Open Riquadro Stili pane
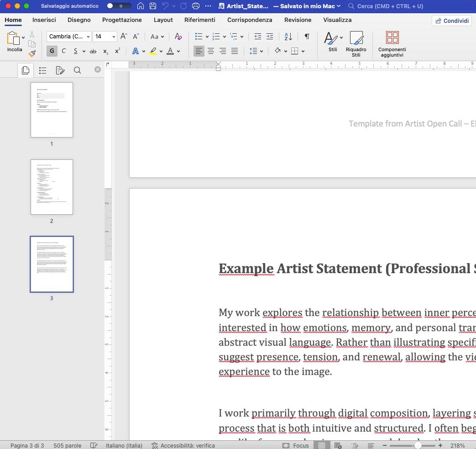 click(356, 44)
